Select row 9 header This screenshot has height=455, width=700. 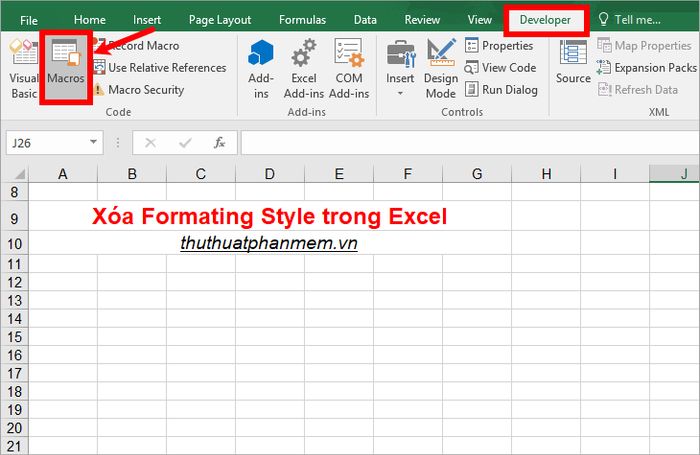tap(14, 216)
